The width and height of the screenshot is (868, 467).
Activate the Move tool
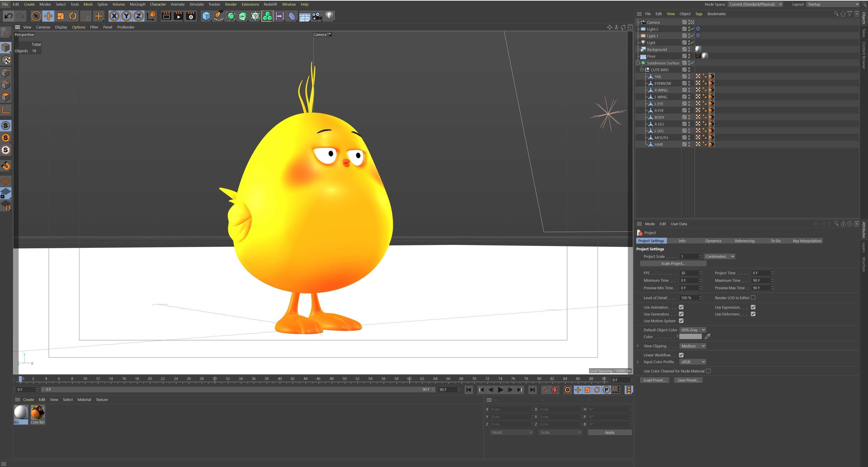[48, 16]
